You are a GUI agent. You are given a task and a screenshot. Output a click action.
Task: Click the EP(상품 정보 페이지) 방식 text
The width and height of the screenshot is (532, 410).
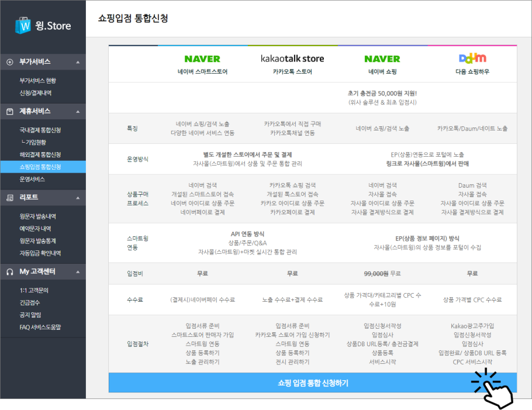[x=427, y=238]
